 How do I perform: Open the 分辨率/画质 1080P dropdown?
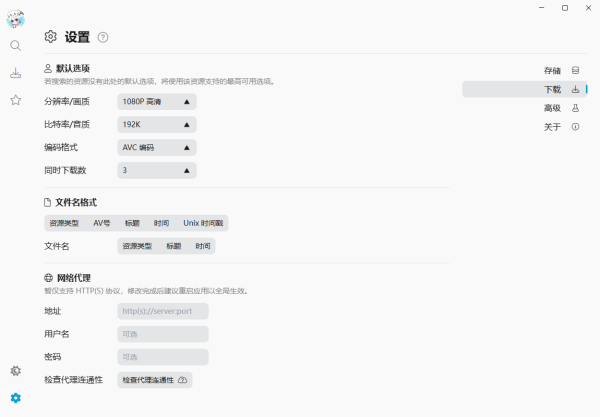pos(157,102)
